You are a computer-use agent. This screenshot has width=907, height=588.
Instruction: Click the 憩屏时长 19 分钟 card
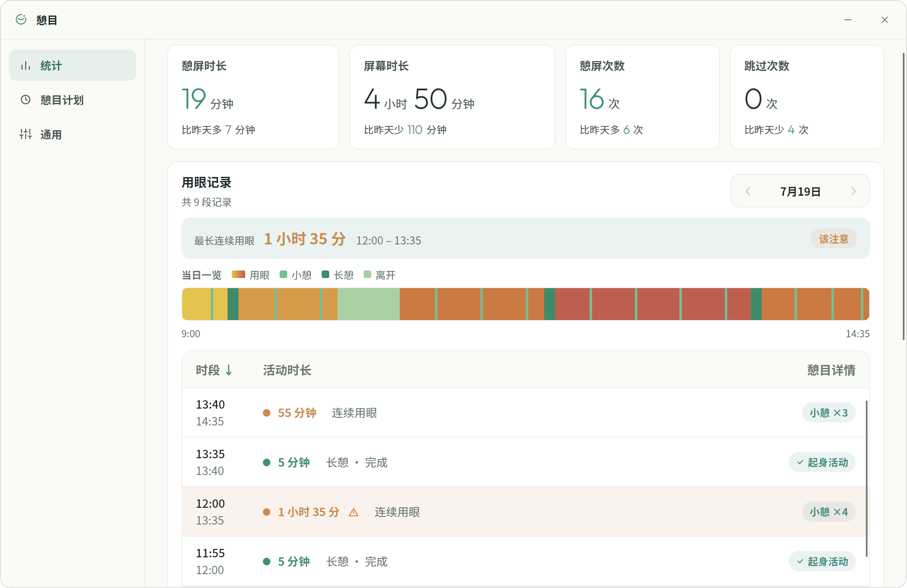coord(253,97)
